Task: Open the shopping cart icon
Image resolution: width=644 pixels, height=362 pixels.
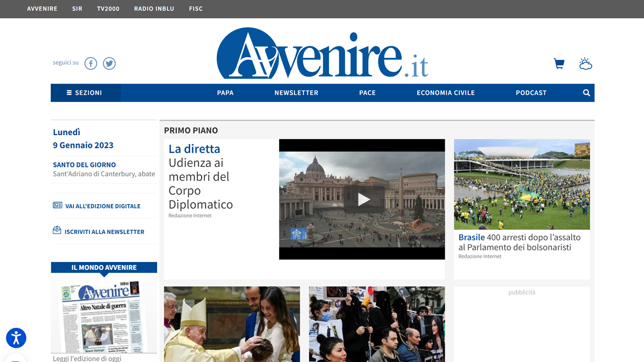Action: (559, 64)
